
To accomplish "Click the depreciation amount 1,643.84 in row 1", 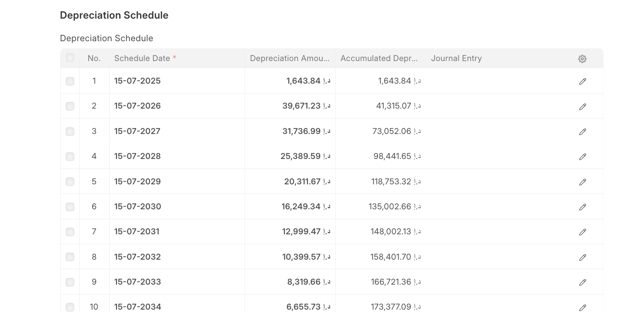I will tap(290, 81).
